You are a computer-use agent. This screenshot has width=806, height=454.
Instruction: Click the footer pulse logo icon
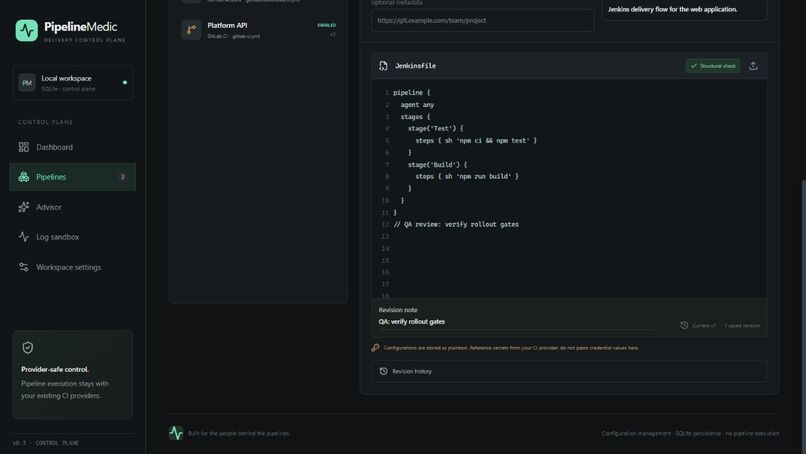tap(176, 433)
